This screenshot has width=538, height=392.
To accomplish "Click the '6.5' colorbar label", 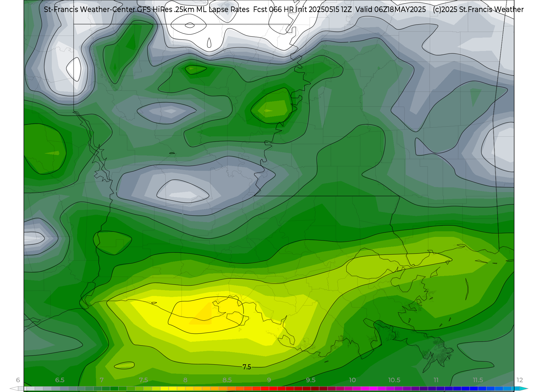I will click(x=60, y=380).
